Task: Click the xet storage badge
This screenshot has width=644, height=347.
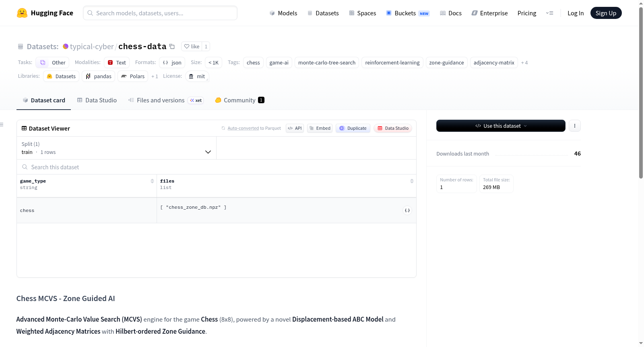Action: (x=196, y=100)
